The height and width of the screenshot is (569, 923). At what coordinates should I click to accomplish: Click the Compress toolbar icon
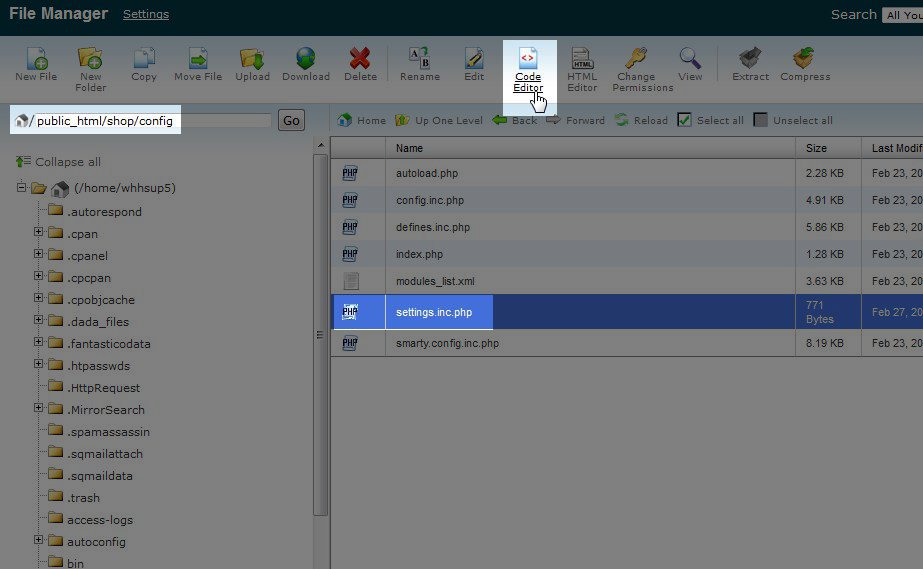(804, 59)
